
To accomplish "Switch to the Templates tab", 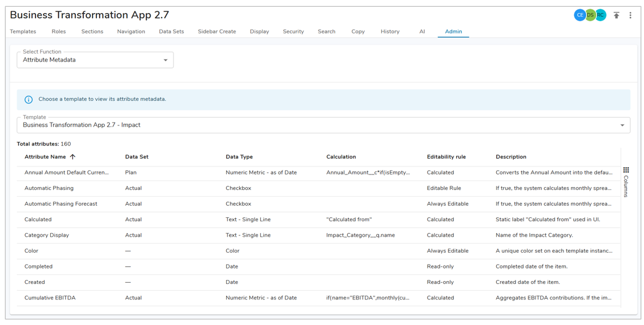I will click(x=23, y=31).
